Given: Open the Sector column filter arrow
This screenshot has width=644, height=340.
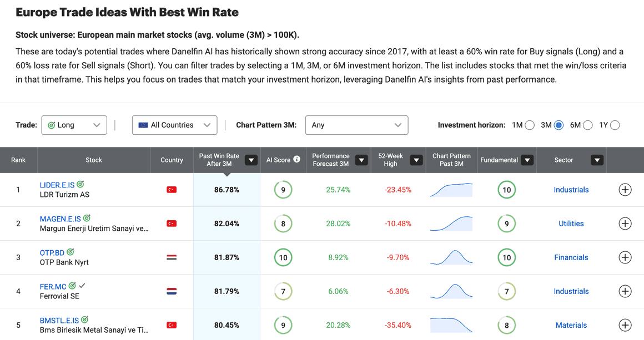Looking at the screenshot, I should pyautogui.click(x=597, y=160).
